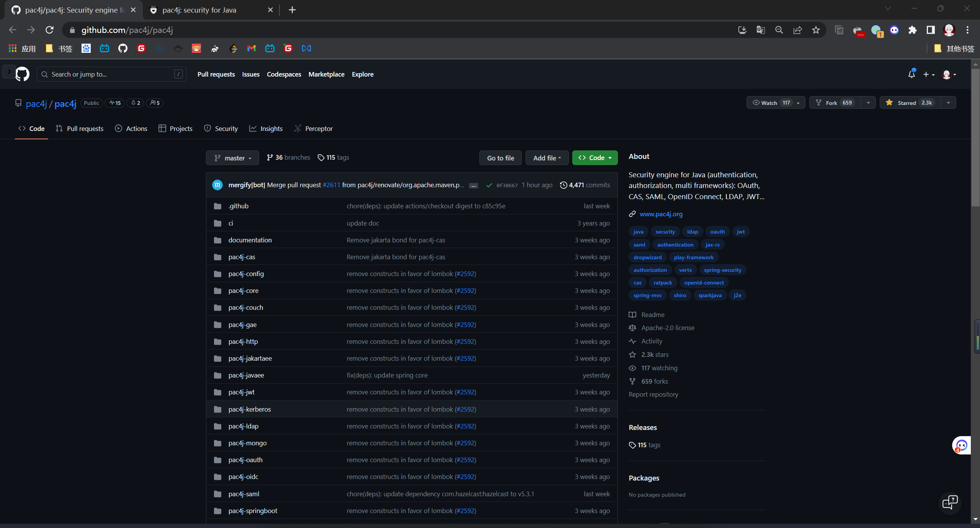The image size is (980, 528).
Task: Bookmark this page with star icon
Action: [816, 30]
